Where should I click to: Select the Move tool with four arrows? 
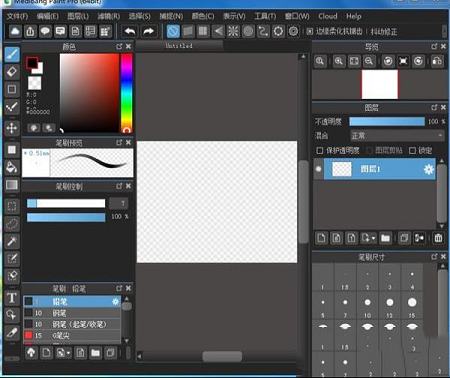12,128
